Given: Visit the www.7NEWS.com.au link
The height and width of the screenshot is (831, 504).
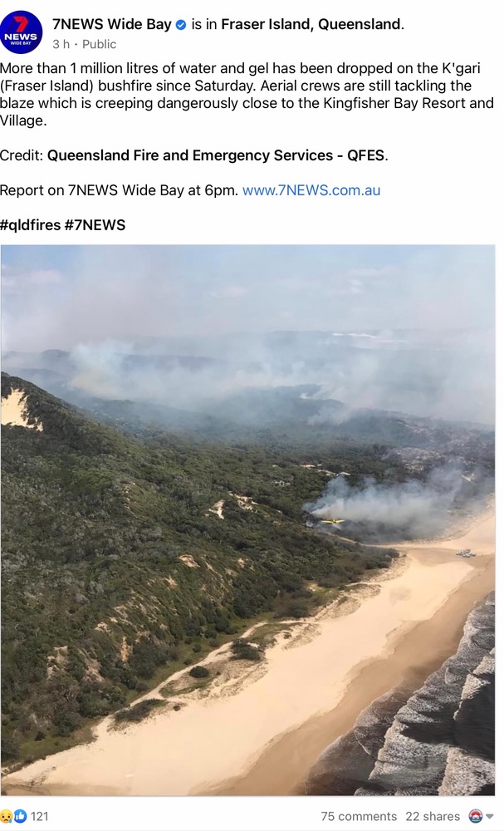Looking at the screenshot, I should tap(311, 190).
